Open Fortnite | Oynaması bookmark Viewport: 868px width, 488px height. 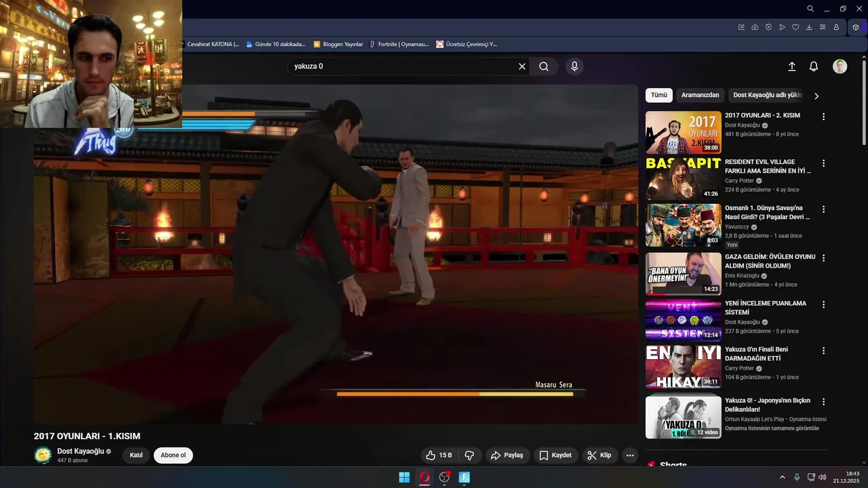point(399,44)
